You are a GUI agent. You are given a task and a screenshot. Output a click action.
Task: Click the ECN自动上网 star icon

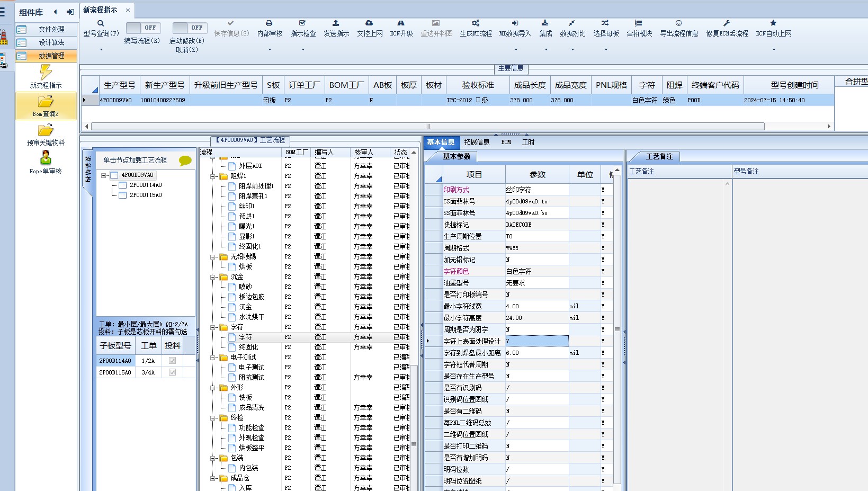pyautogui.click(x=773, y=23)
